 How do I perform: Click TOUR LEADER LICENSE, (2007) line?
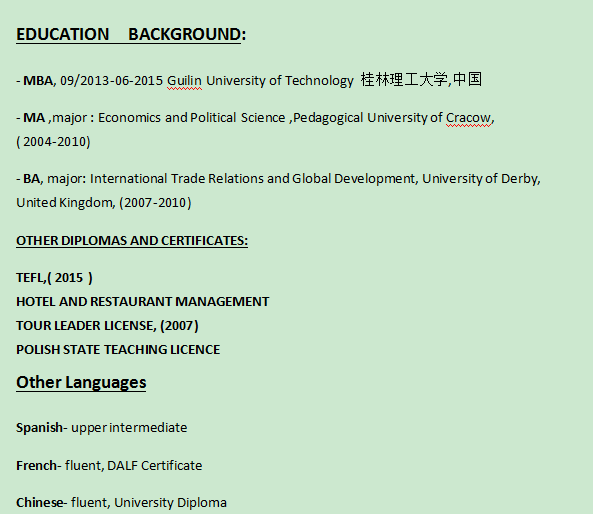click(x=107, y=326)
